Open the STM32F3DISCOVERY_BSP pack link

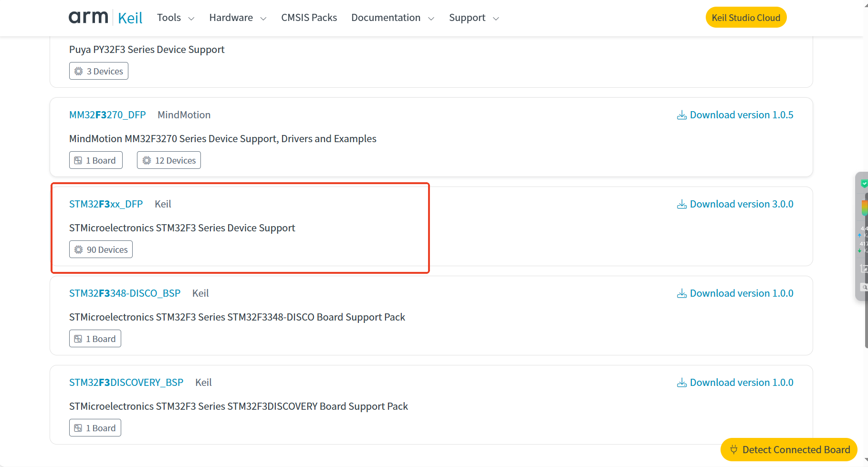[126, 383]
